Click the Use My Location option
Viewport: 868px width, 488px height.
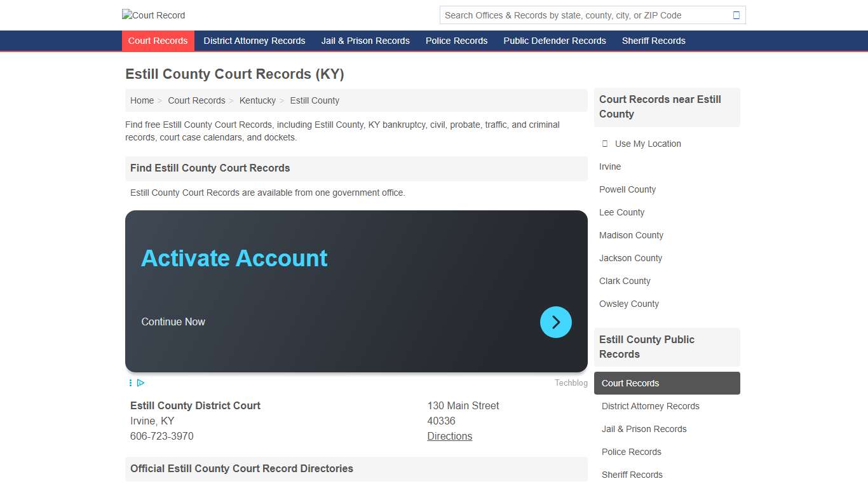coord(648,144)
